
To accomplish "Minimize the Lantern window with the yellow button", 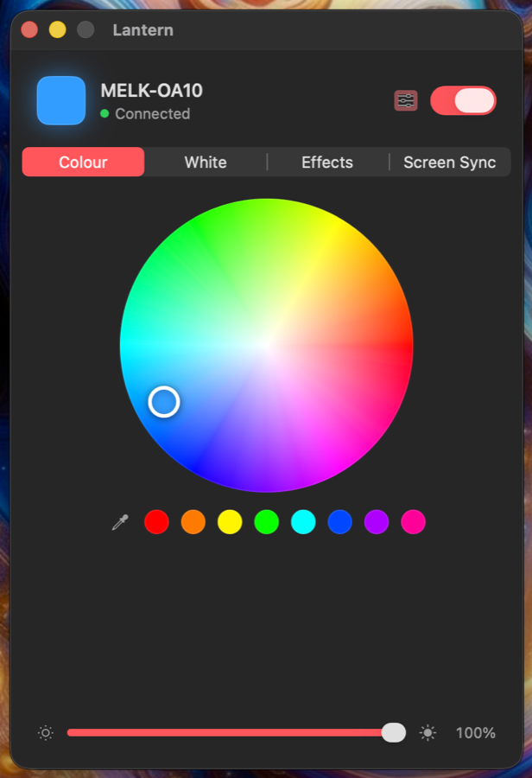I will point(58,29).
